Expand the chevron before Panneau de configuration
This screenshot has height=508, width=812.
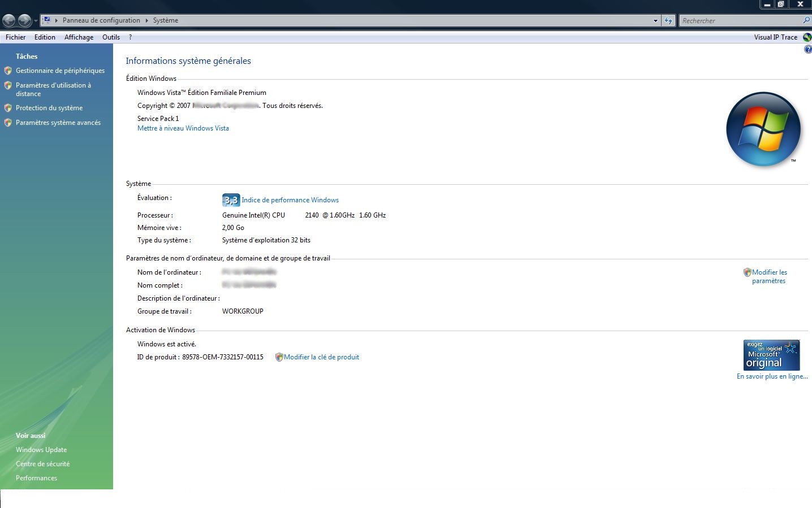(57, 20)
